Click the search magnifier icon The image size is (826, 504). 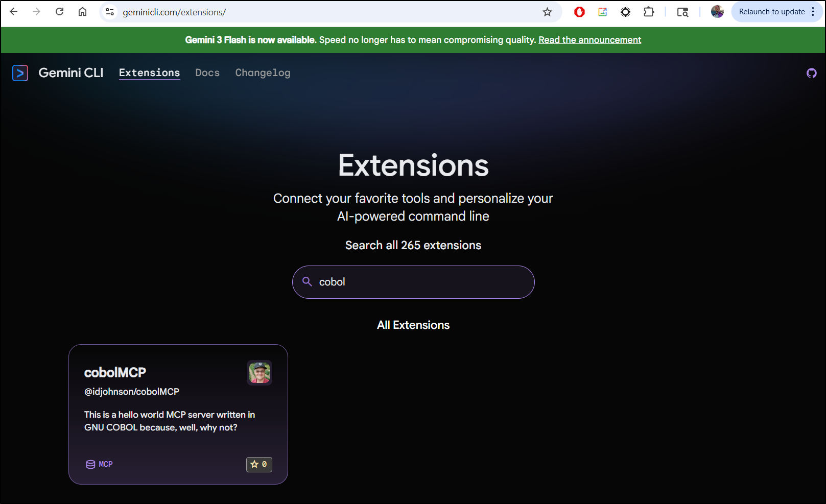click(x=307, y=281)
